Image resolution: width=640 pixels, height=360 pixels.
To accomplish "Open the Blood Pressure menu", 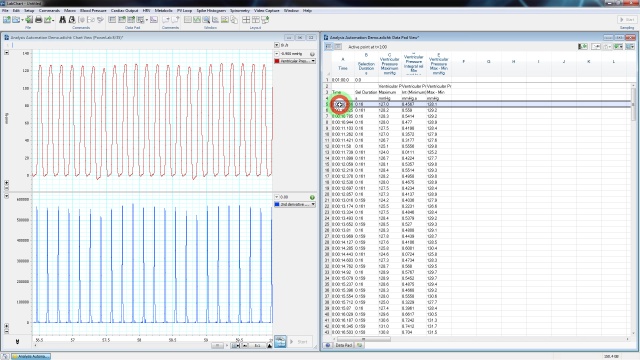I will [93, 11].
